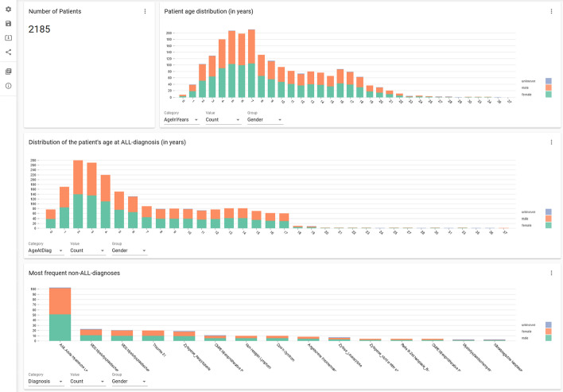This screenshot has height=392, width=563.
Task: Open the age-at-ALL-diagnosis chart's three-dot menu
Action: click(551, 142)
